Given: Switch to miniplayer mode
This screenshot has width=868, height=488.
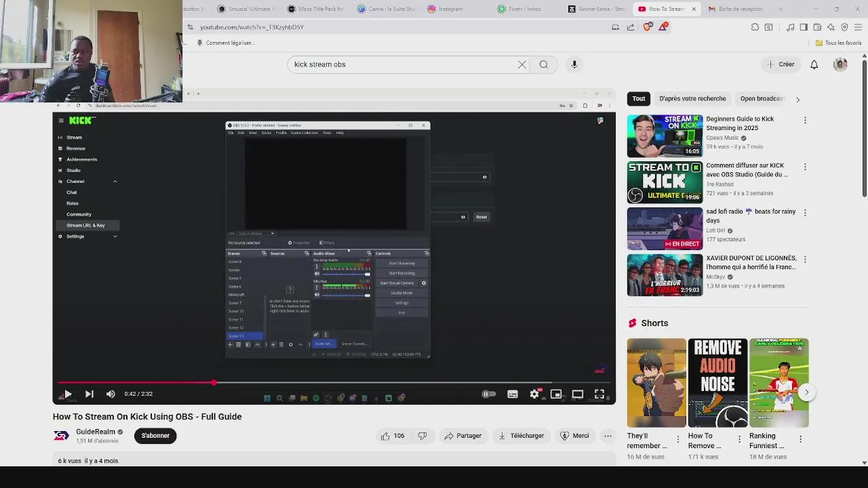Looking at the screenshot, I should pos(556,394).
